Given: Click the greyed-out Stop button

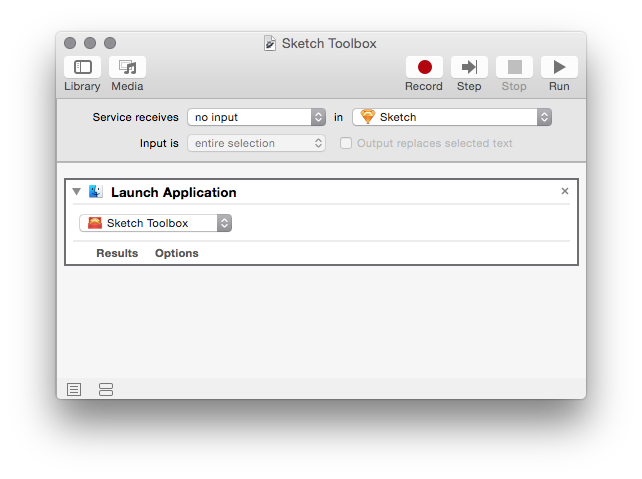Looking at the screenshot, I should point(514,67).
